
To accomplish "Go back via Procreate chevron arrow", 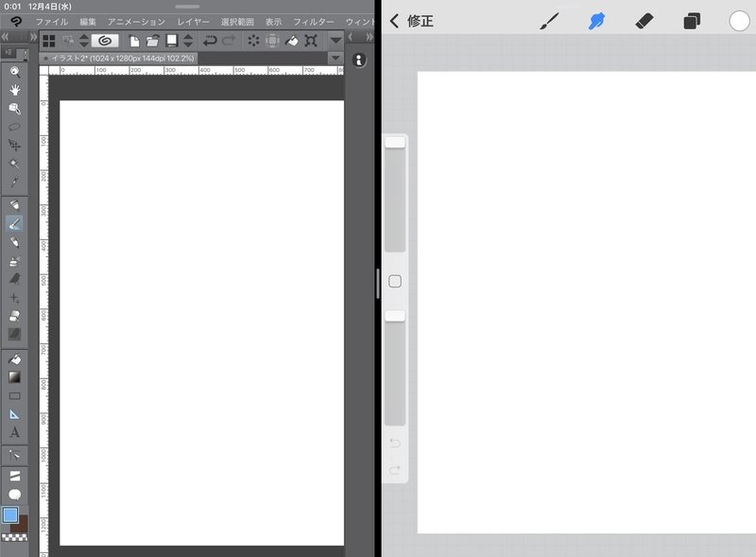I will 394,21.
